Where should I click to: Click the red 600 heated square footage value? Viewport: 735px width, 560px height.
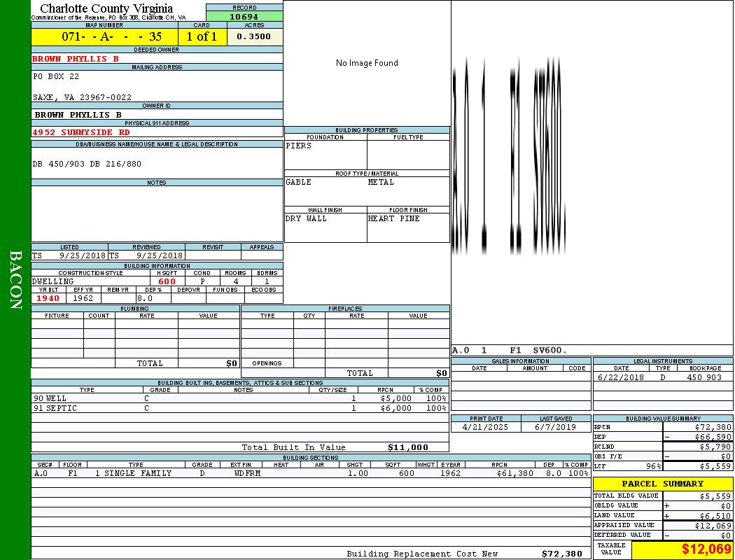[167, 281]
